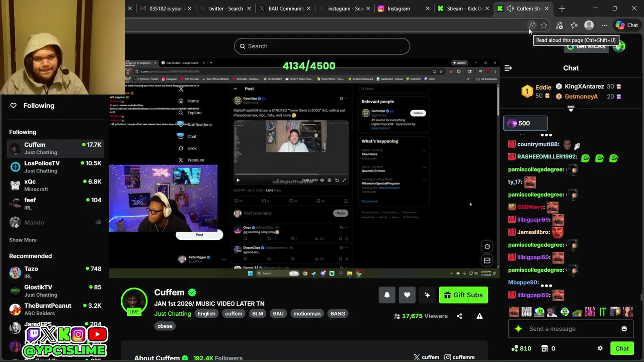This screenshot has width=644, height=362.
Task: Open feef channel in the sidebar
Action: tap(55, 204)
